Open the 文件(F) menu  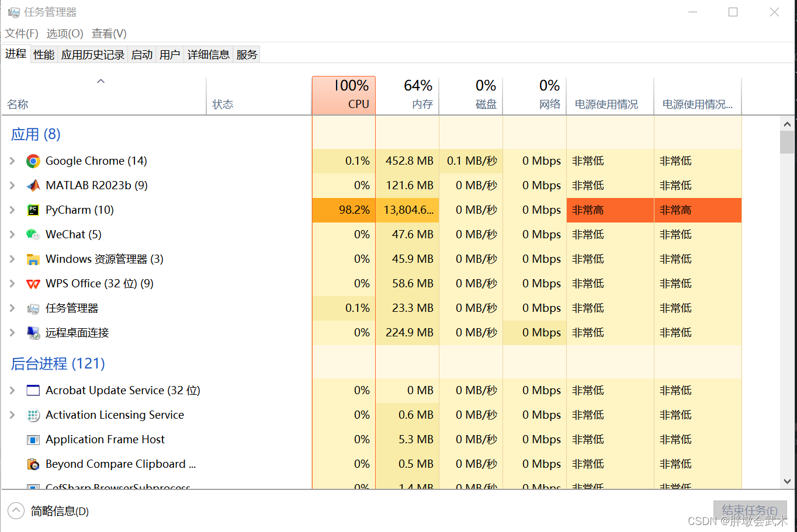tap(22, 33)
